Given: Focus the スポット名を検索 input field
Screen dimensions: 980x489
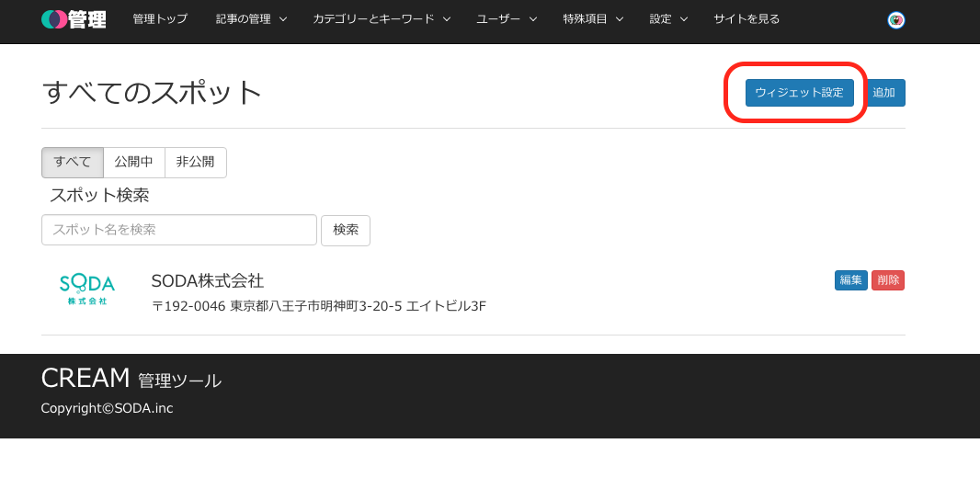Looking at the screenshot, I should point(179,230).
